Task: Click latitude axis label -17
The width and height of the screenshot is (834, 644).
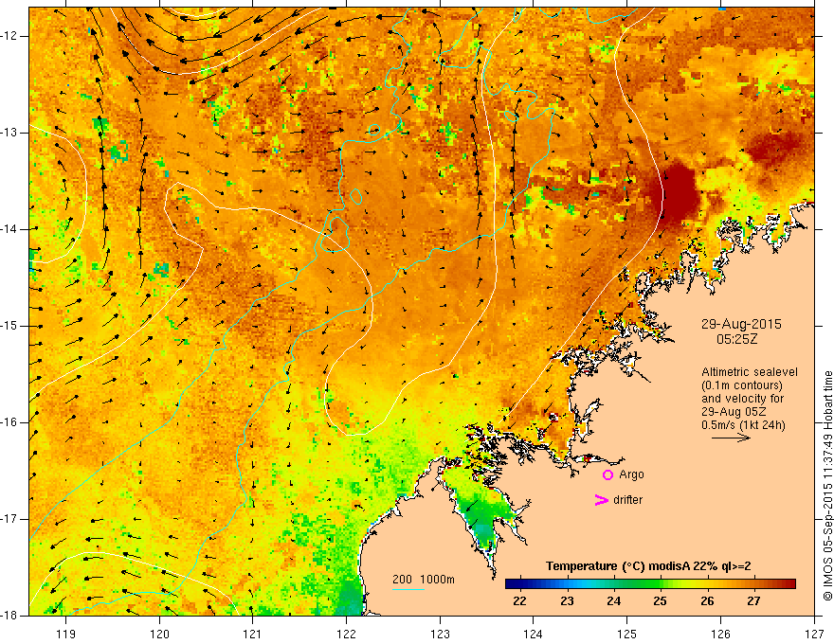Action: click(9, 519)
